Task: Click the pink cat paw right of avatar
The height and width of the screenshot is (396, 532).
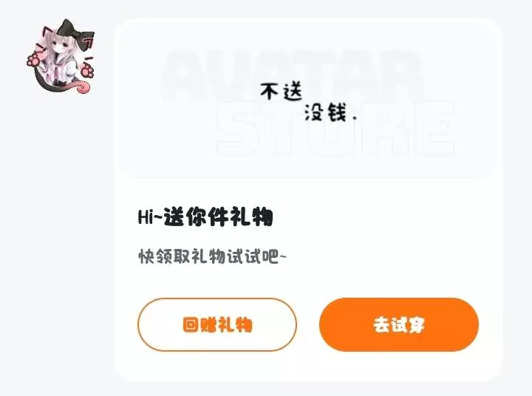Action: (87, 69)
